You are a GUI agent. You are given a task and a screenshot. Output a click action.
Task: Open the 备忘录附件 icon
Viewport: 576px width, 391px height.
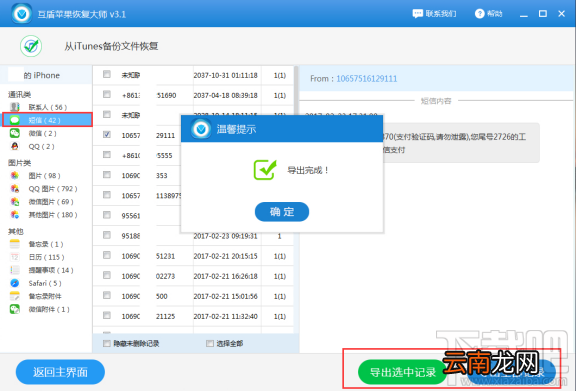tap(15, 296)
